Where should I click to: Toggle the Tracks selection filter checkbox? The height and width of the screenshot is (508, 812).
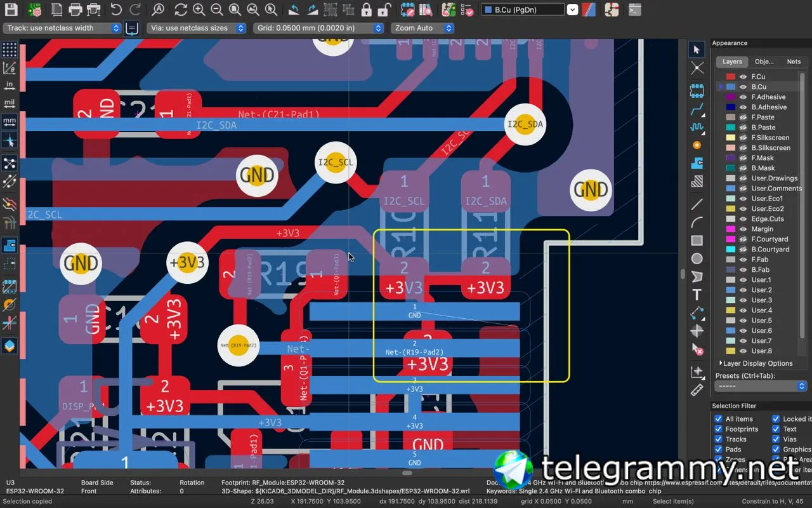click(x=719, y=439)
